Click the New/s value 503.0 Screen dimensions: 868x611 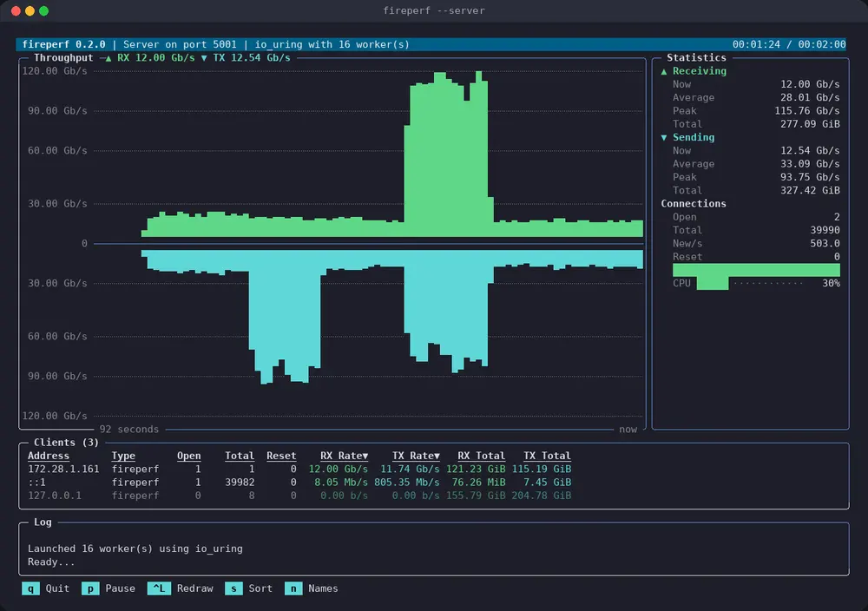825,244
